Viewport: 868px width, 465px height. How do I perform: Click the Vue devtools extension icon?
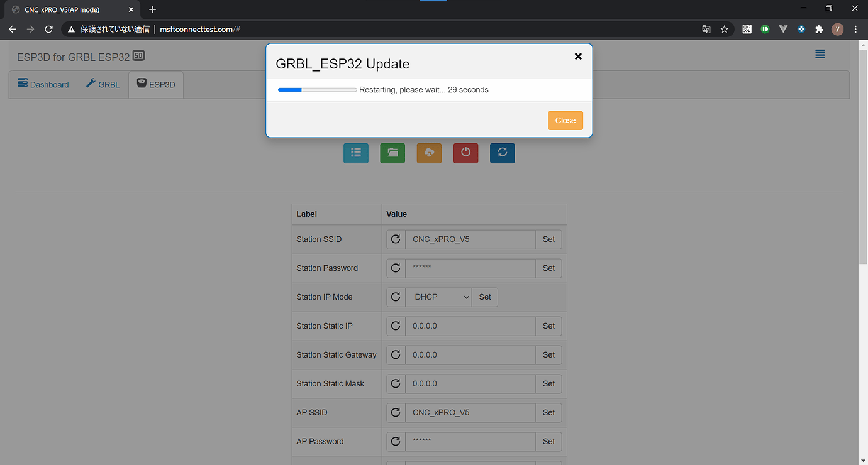pyautogui.click(x=783, y=29)
